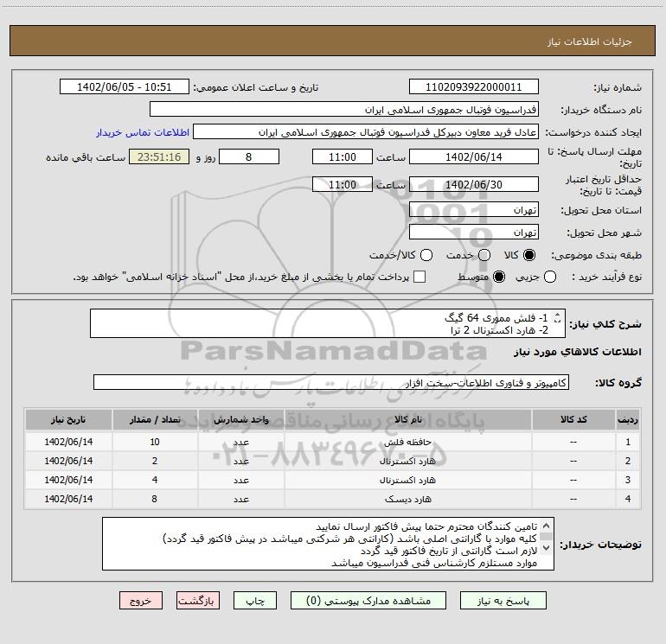Select هارد اکسترنال in row 3

pos(407,480)
